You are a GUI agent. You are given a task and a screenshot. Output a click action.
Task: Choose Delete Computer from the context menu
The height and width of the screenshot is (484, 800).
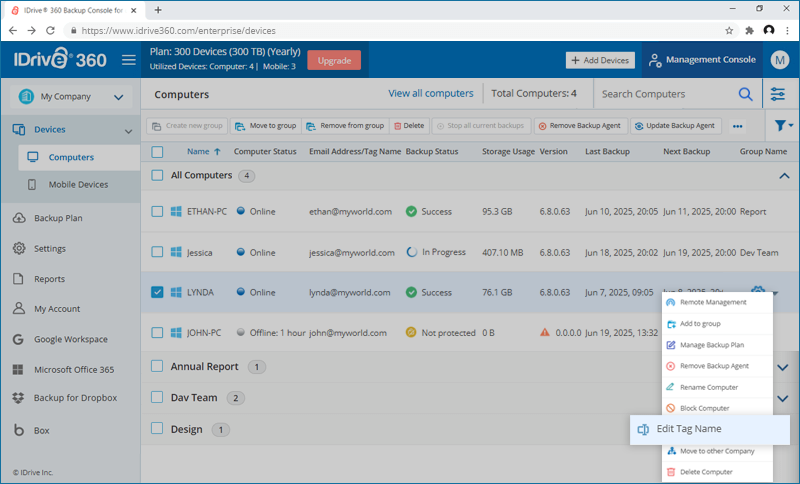point(717,472)
